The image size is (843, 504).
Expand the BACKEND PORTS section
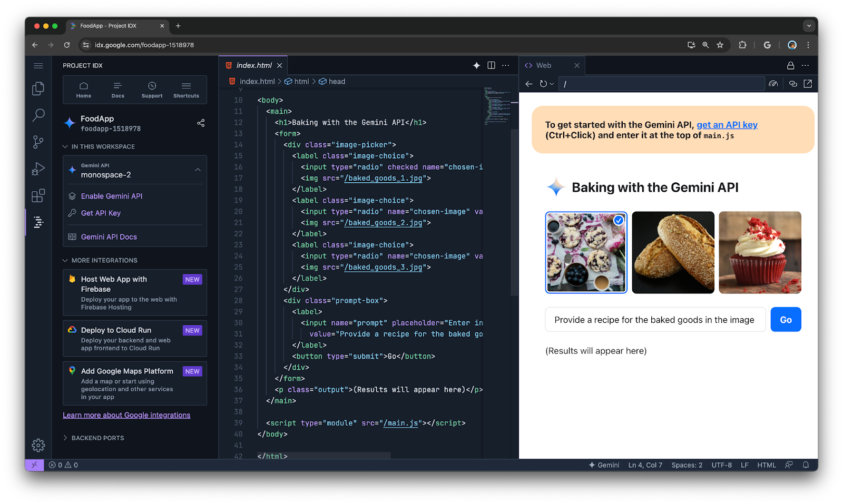tap(94, 438)
